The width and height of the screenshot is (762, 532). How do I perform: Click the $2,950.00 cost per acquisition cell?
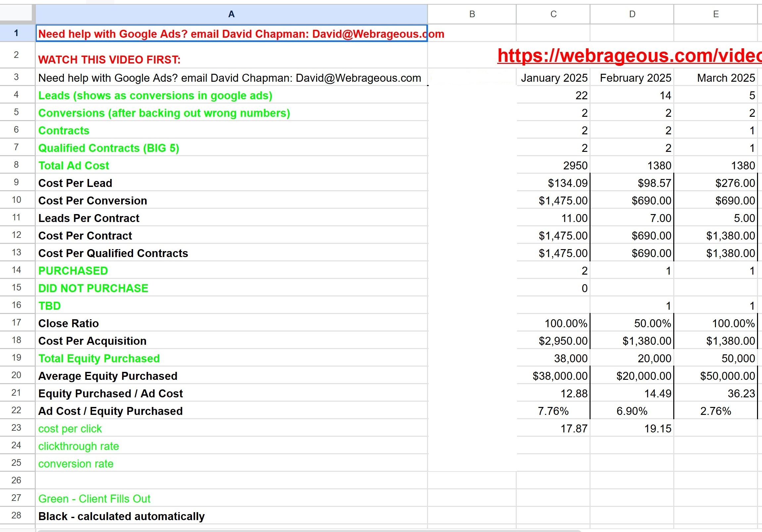tap(553, 341)
